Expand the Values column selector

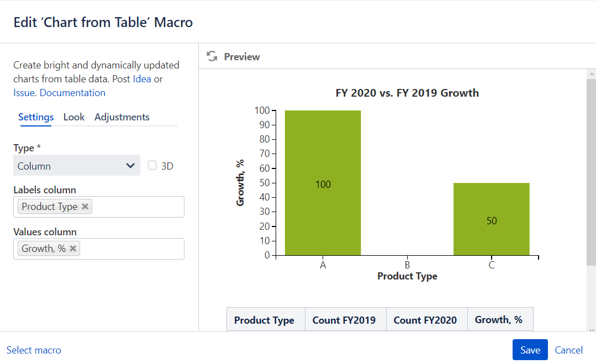138,249
